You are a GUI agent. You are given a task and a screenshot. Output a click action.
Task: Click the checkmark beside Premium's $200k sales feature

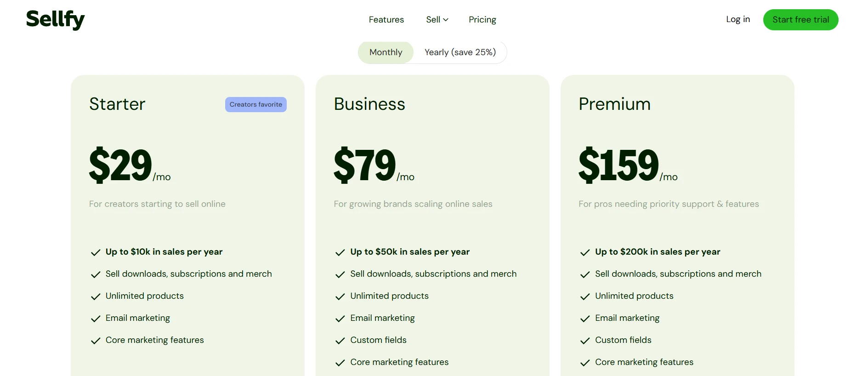point(584,252)
